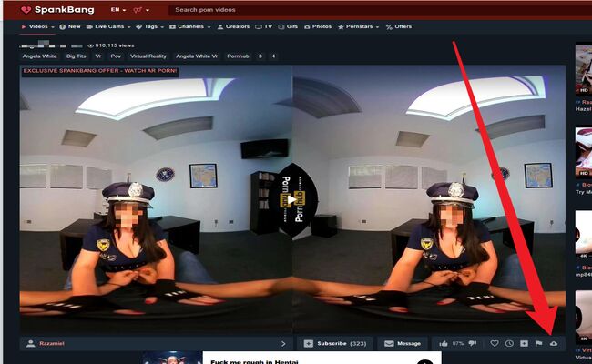This screenshot has width=592, height=364.
Task: Open the Live Cams menu
Action: (x=108, y=26)
